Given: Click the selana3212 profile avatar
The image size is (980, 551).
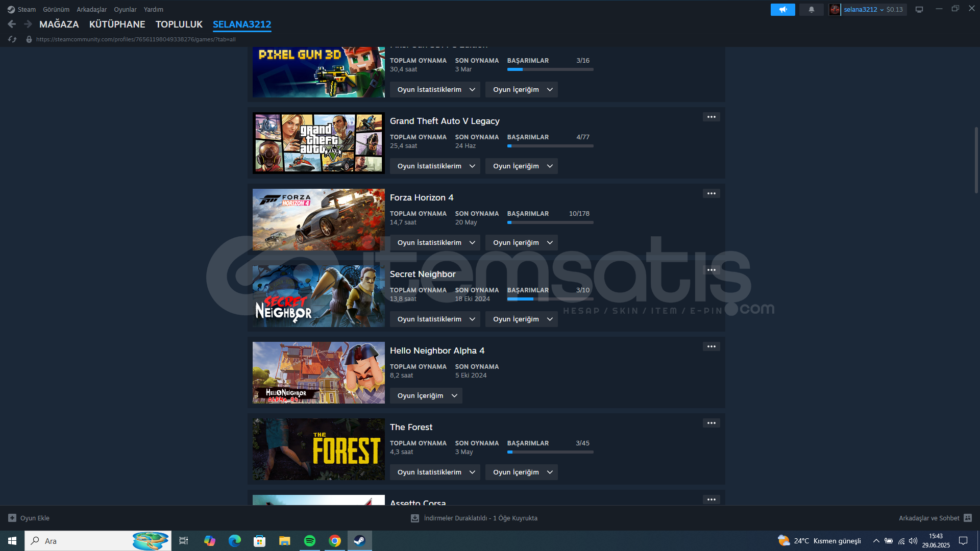Looking at the screenshot, I should (835, 10).
